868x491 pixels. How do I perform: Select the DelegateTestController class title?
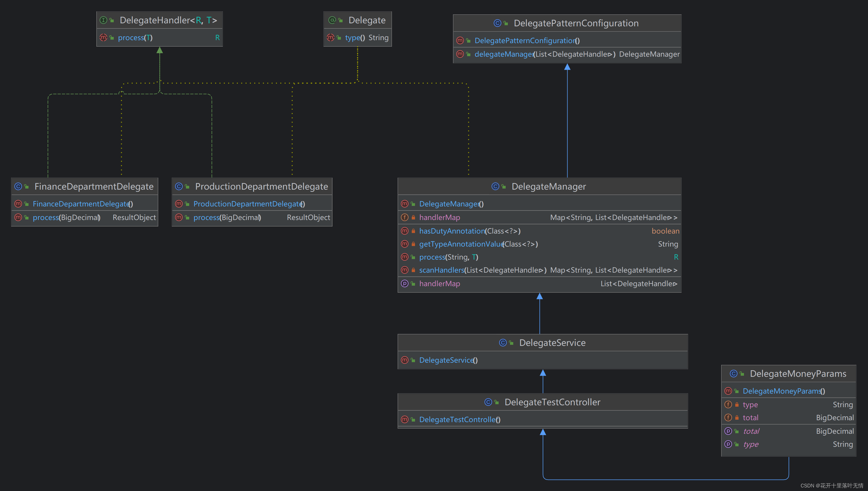[x=553, y=402]
